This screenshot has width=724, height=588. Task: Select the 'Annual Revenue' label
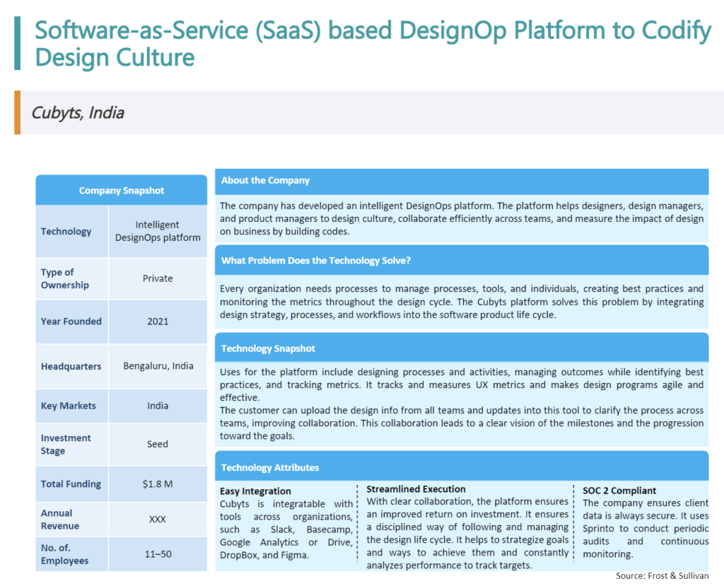pos(60,519)
